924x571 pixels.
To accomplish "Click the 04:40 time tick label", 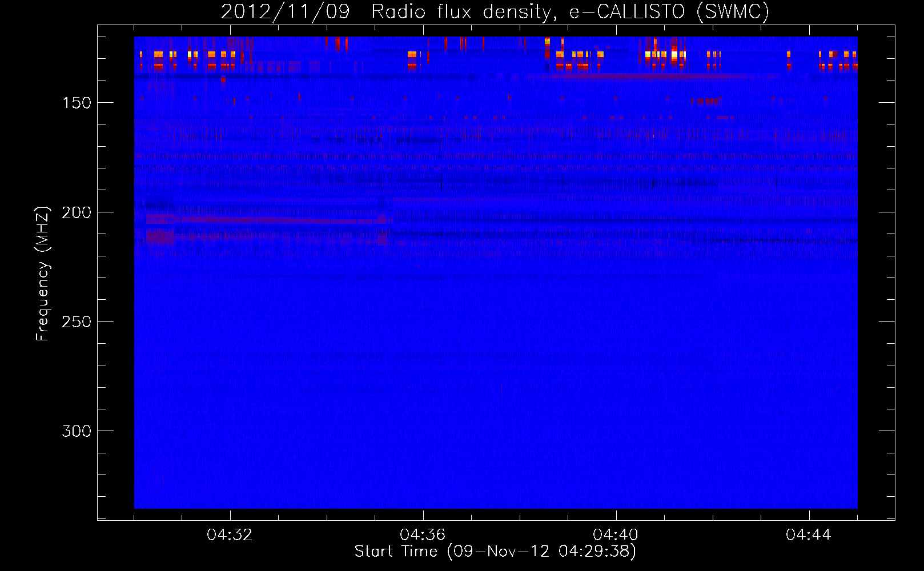I will [616, 535].
